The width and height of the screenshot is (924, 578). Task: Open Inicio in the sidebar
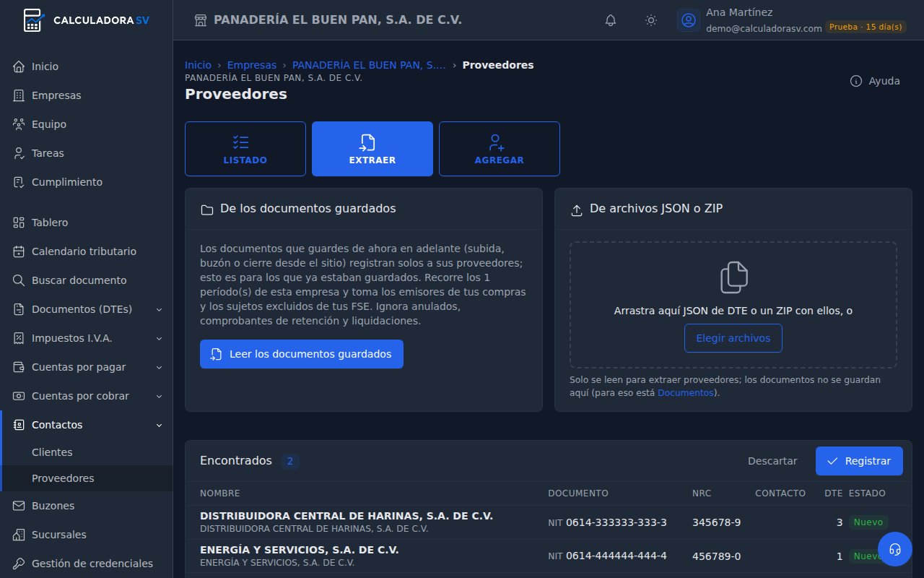[87, 66]
